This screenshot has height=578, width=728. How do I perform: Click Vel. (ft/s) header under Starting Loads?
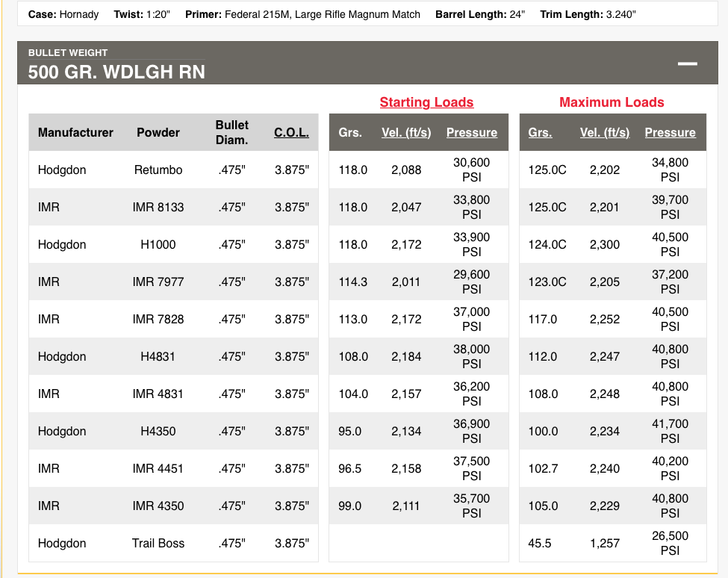point(406,132)
